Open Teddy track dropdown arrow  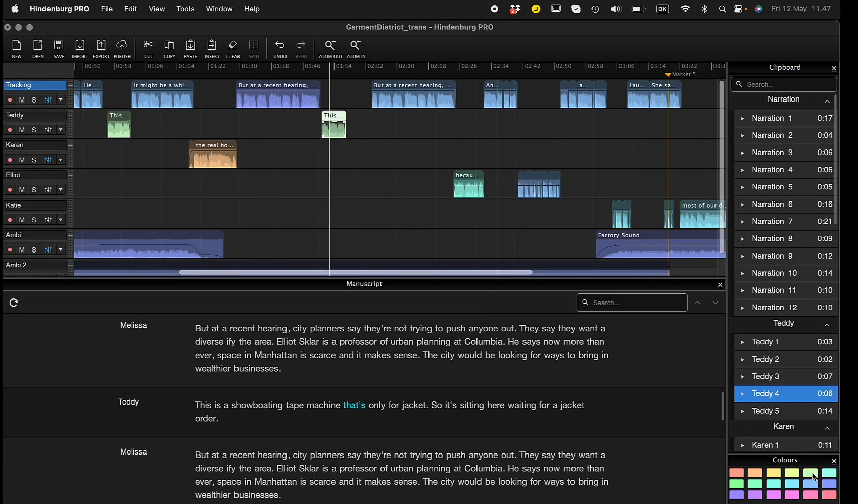click(61, 130)
